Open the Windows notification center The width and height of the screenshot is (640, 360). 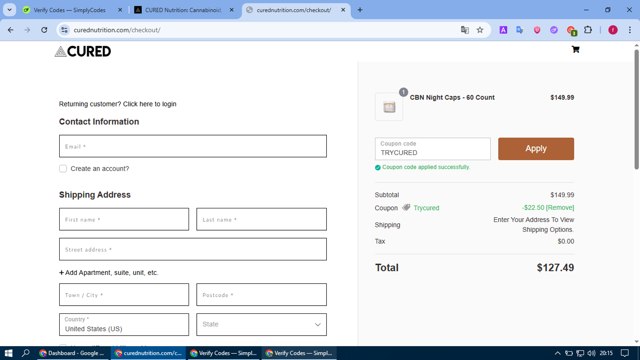624,353
